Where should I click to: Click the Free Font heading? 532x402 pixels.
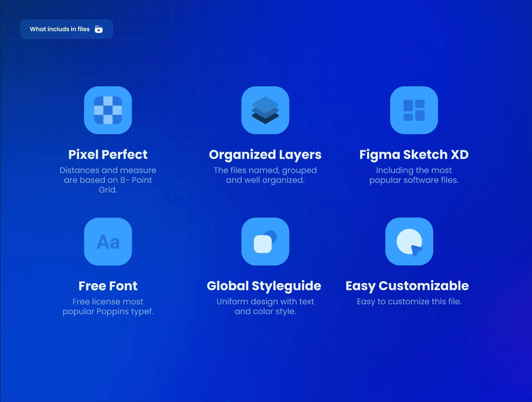tap(108, 286)
